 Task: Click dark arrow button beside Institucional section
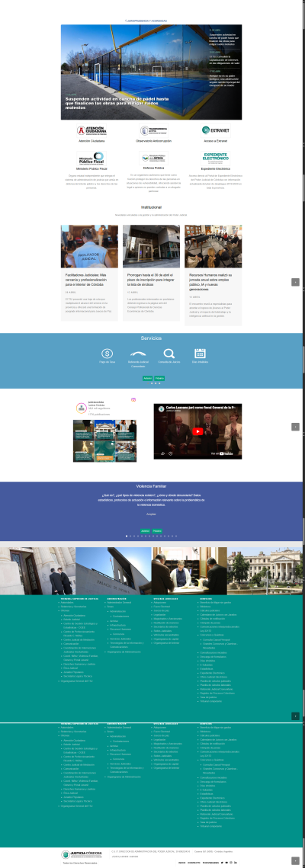[296, 282]
